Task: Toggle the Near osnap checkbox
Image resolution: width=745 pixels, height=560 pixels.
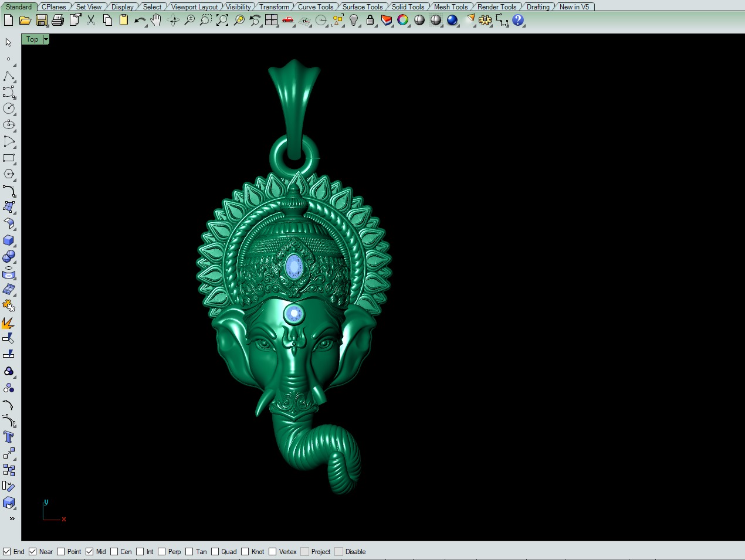Action: (x=33, y=552)
